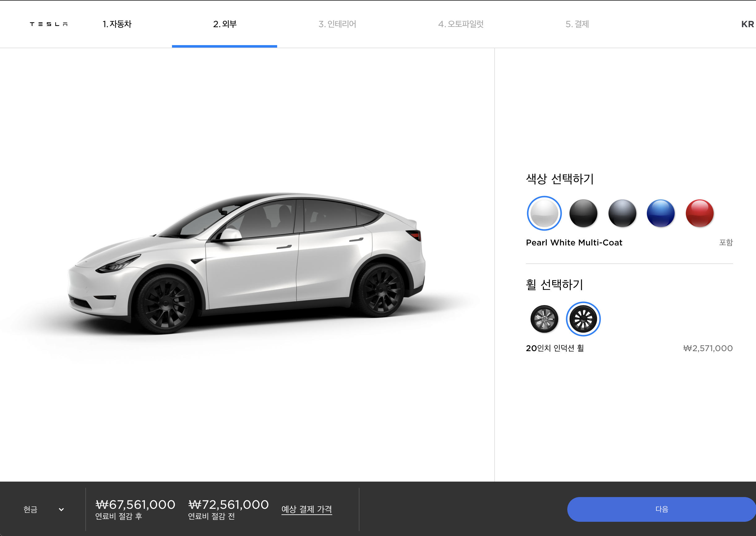Click the ₩67,561,000 after-savings price

point(135,505)
